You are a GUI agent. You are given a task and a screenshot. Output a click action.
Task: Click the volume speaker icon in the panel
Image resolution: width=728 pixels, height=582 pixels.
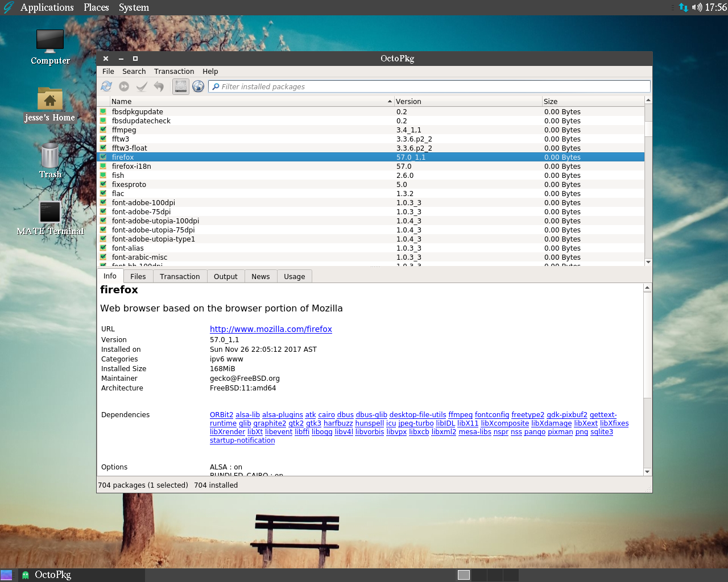[697, 7]
